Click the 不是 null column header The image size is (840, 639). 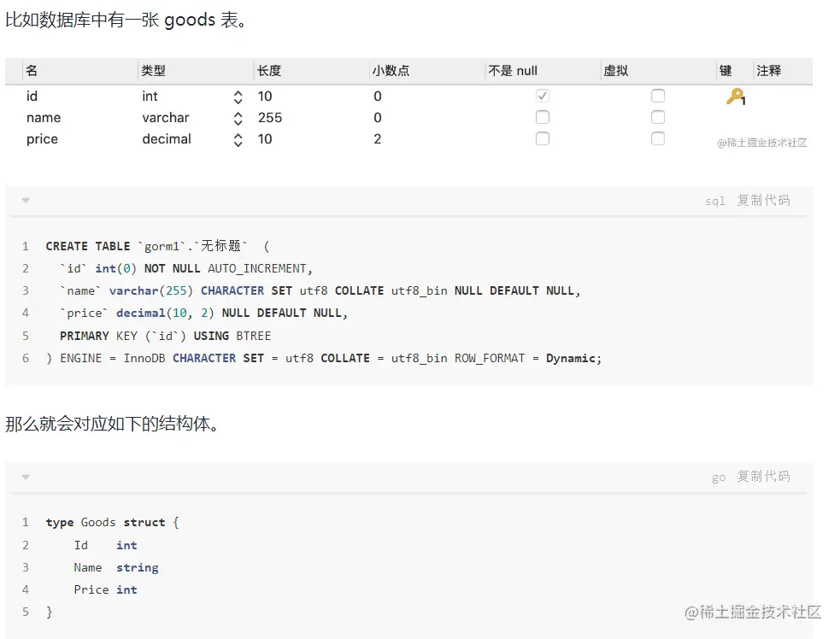543,71
